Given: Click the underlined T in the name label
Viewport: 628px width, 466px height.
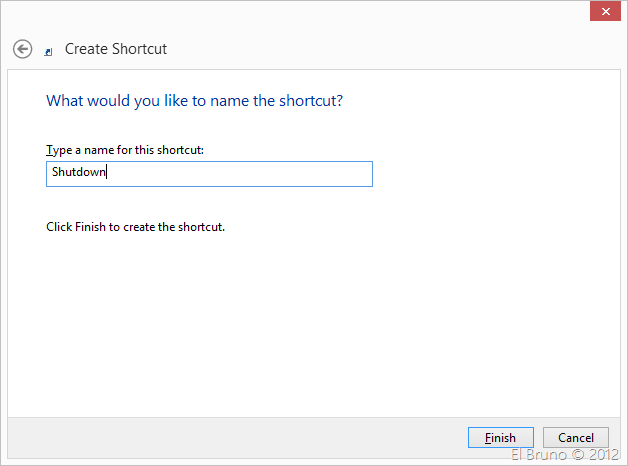Looking at the screenshot, I should click(49, 150).
